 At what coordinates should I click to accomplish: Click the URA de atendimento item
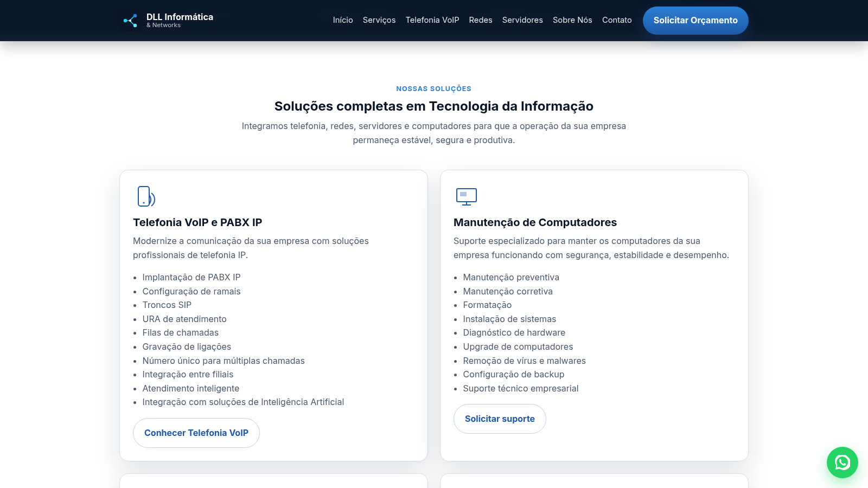click(184, 319)
